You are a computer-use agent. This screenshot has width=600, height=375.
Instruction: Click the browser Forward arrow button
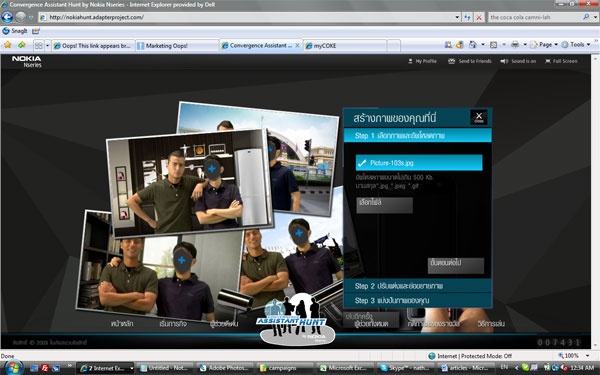pos(21,17)
